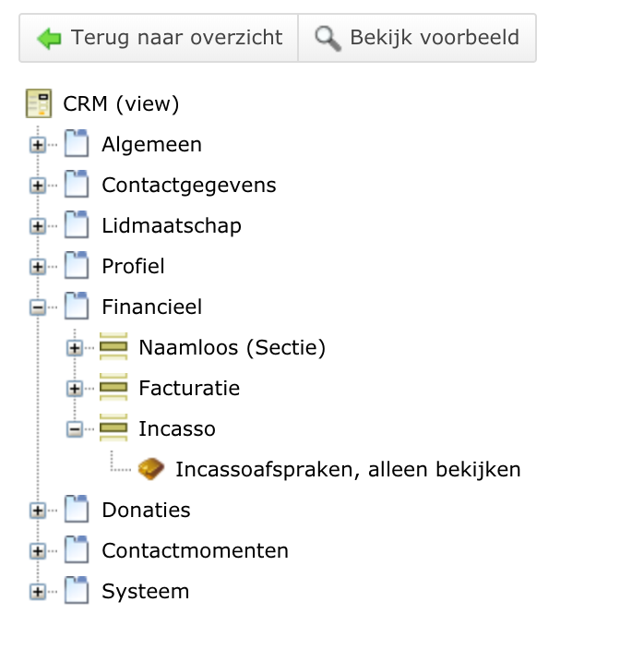This screenshot has width=644, height=650.
Task: Collapse the Incasso section
Action: (x=75, y=429)
